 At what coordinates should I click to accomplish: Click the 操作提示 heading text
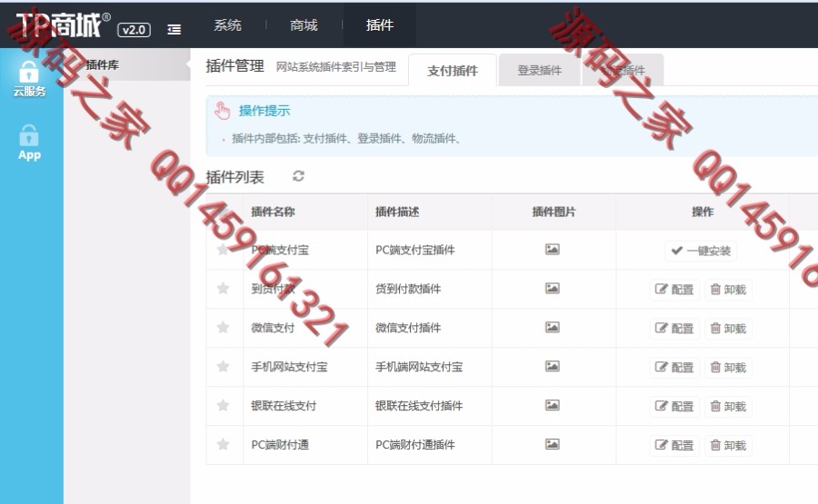coord(264,111)
